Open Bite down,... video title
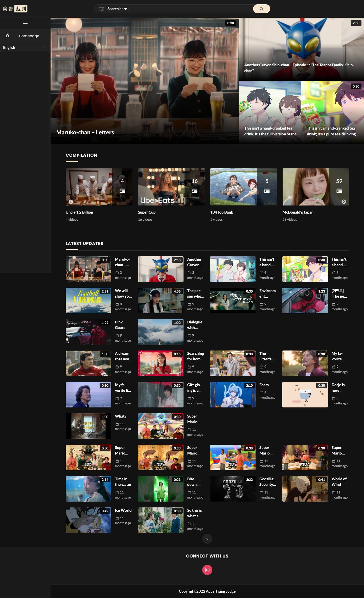Viewport: 364px width, 598px height. coord(194,482)
